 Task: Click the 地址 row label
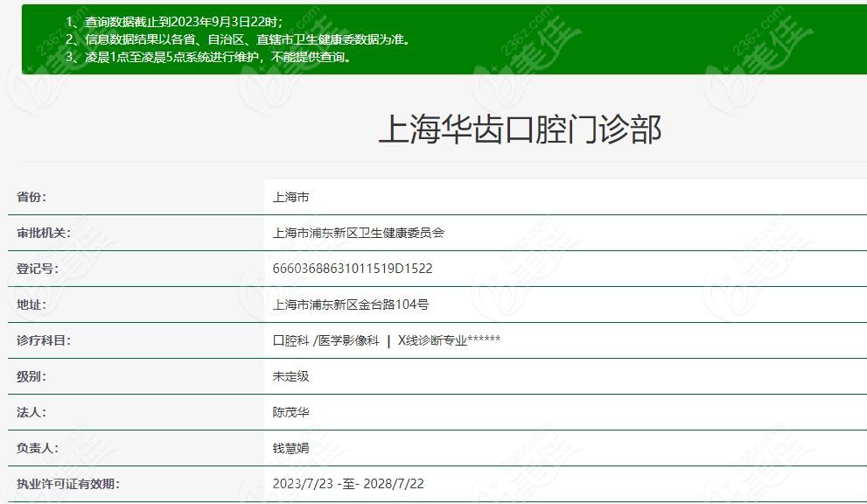tap(31, 304)
